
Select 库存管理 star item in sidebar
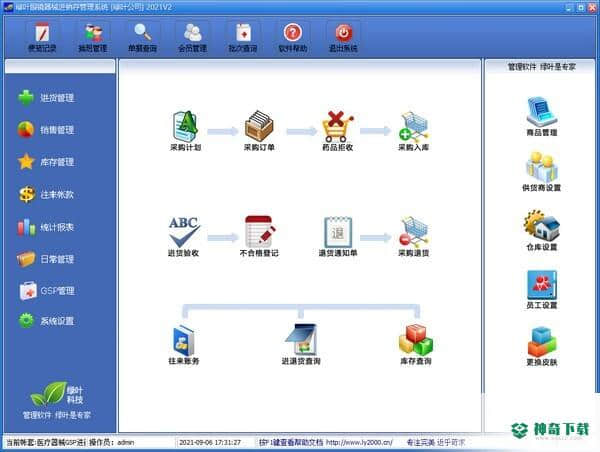click(46, 162)
